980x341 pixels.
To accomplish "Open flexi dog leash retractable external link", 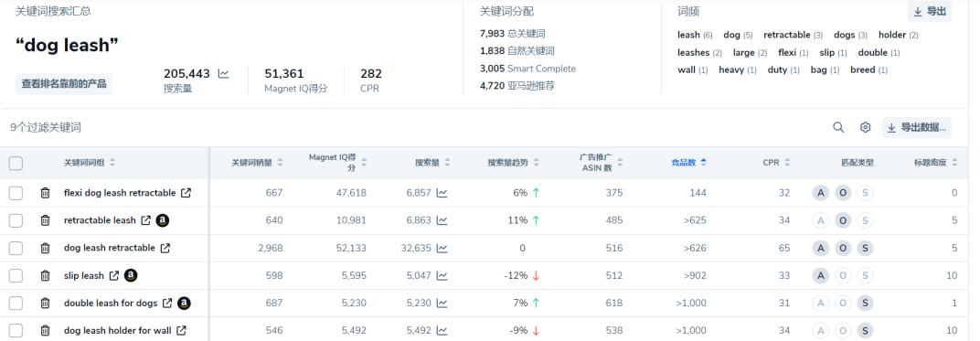I will 186,193.
